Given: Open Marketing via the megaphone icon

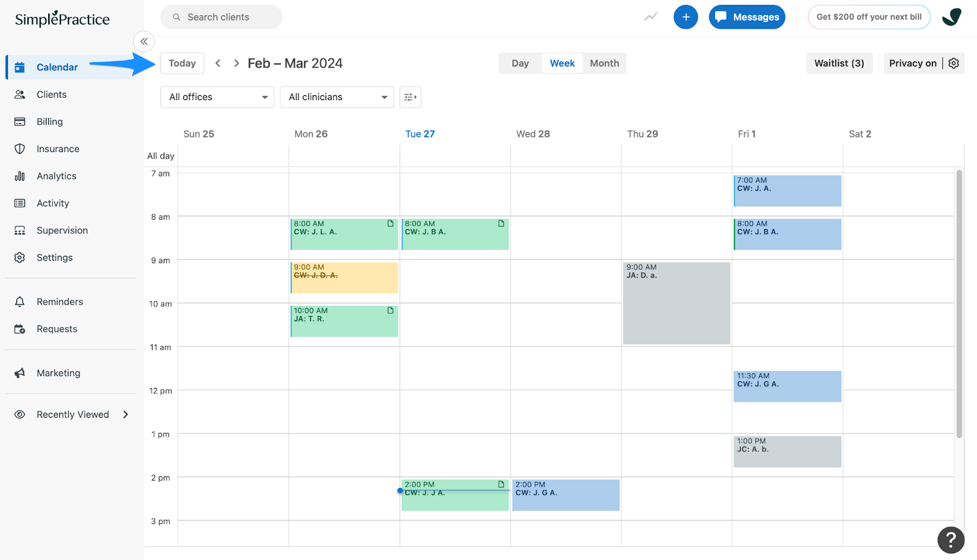Looking at the screenshot, I should click(x=58, y=373).
